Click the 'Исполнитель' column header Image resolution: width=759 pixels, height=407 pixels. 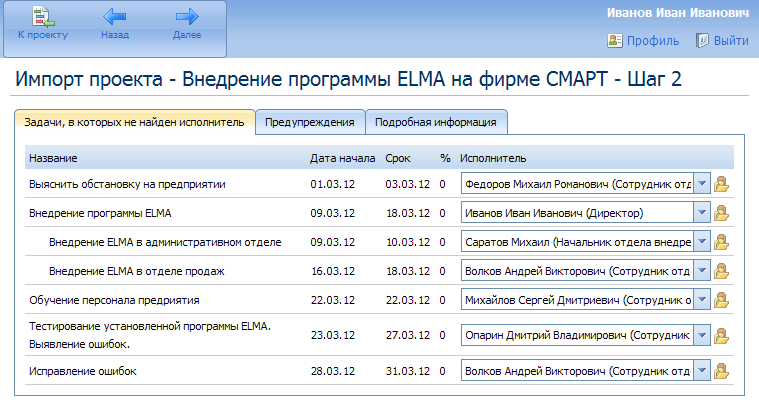pos(493,158)
